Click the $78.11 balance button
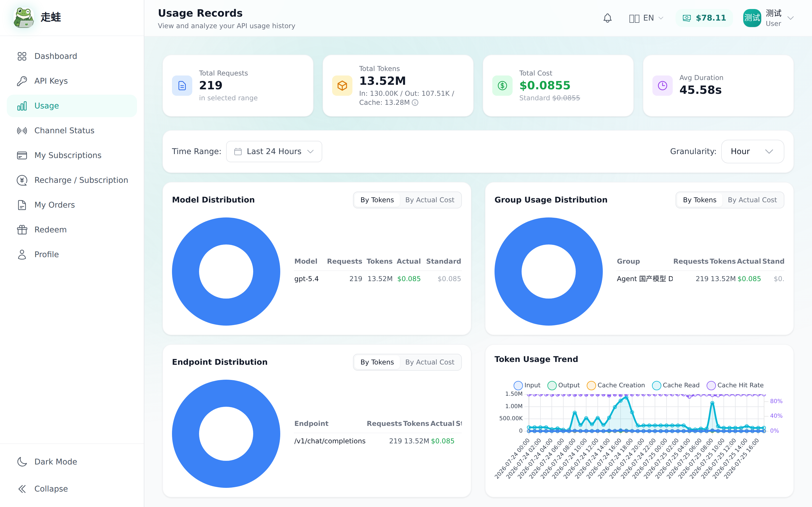Image resolution: width=812 pixels, height=507 pixels. [x=704, y=18]
